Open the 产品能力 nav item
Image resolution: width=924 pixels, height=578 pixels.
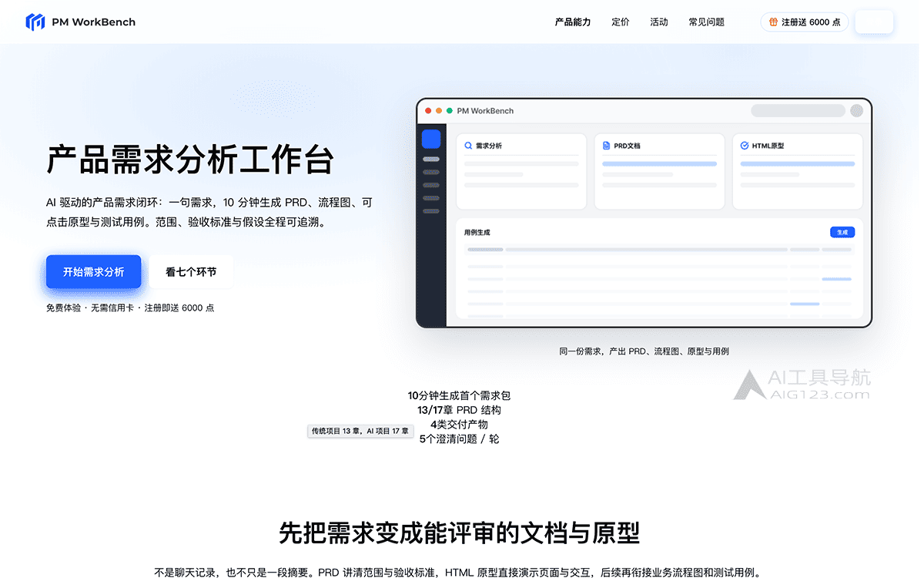coord(573,22)
